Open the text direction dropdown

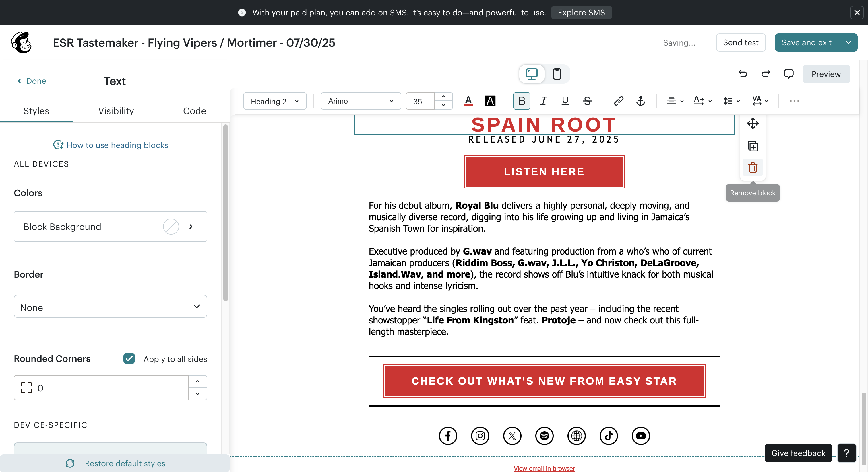[x=703, y=101]
